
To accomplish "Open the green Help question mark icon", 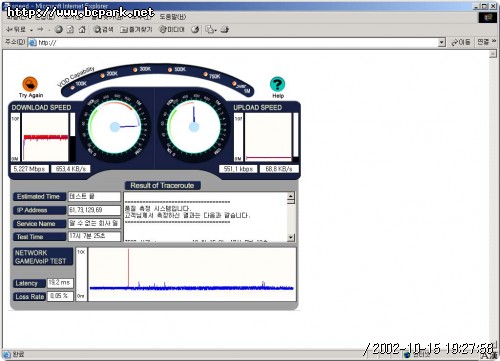I will 277,84.
